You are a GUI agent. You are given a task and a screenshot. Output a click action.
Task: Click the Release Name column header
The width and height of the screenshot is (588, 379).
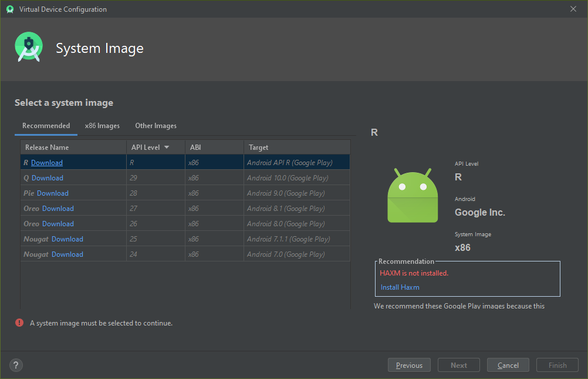coord(47,147)
